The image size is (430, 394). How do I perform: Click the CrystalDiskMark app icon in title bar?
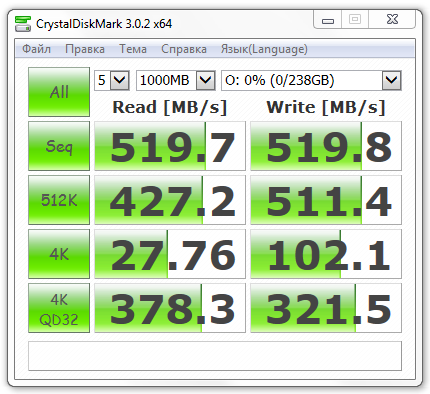tap(23, 24)
